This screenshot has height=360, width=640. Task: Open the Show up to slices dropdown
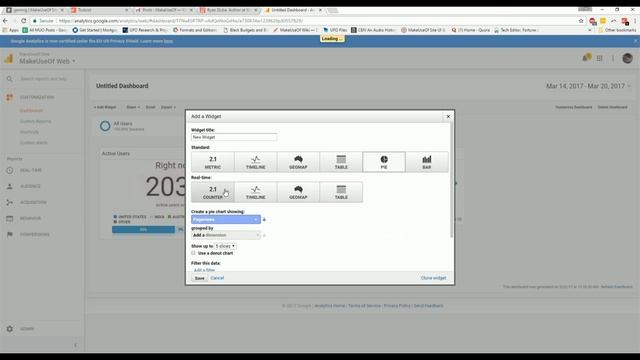pyautogui.click(x=225, y=246)
